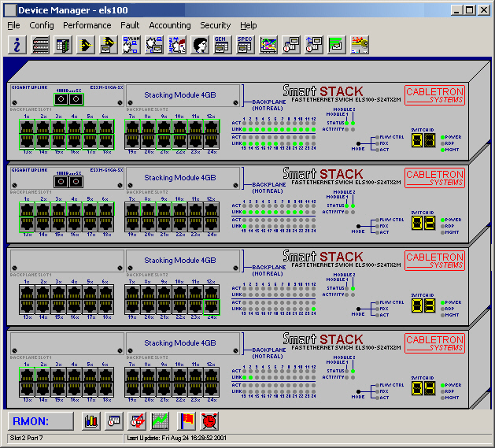This screenshot has width=495, height=448.
Task: Click the green monitor toolbar icon
Action: click(336, 44)
